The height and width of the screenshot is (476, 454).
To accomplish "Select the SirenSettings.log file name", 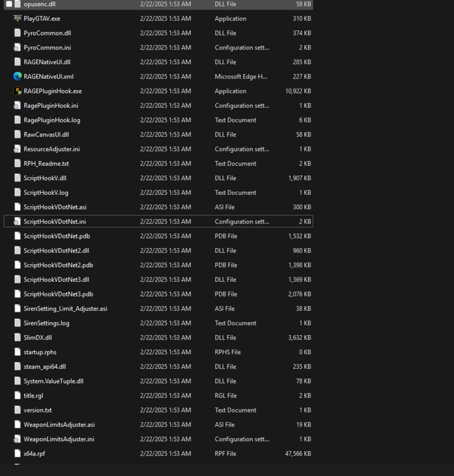I will 46,323.
